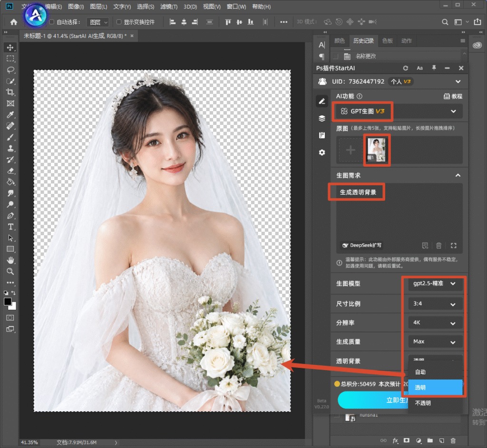Click the Home icon in options bar
The image size is (487, 448).
tap(14, 22)
